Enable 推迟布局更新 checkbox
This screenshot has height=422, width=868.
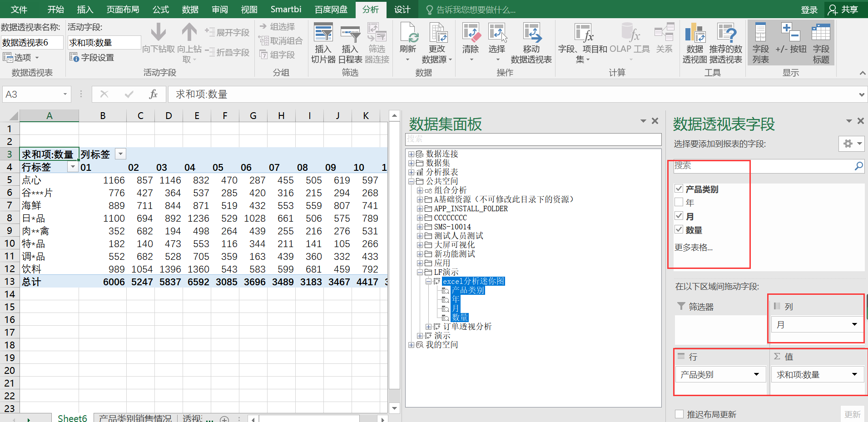point(680,414)
